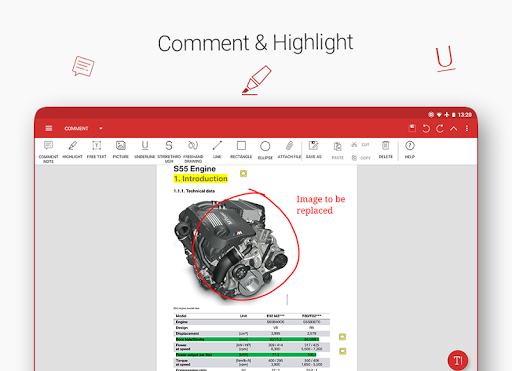Tap the red text floating button
The image size is (512, 371).
pos(458,360)
